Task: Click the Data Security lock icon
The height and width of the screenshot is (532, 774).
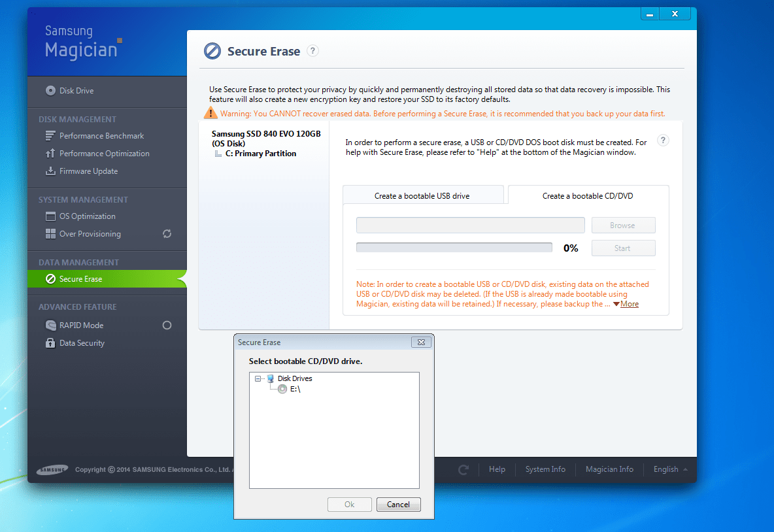Action: [50, 343]
